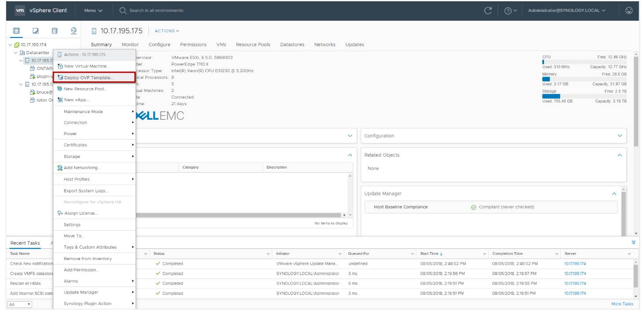Open the Menu dropdown in header

click(x=93, y=11)
